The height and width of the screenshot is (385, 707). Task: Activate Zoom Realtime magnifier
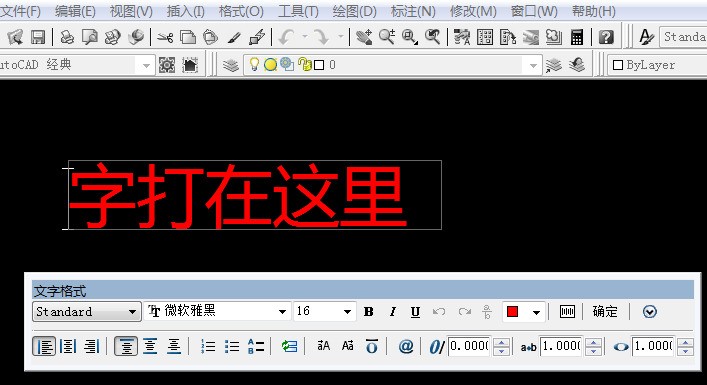click(x=387, y=37)
